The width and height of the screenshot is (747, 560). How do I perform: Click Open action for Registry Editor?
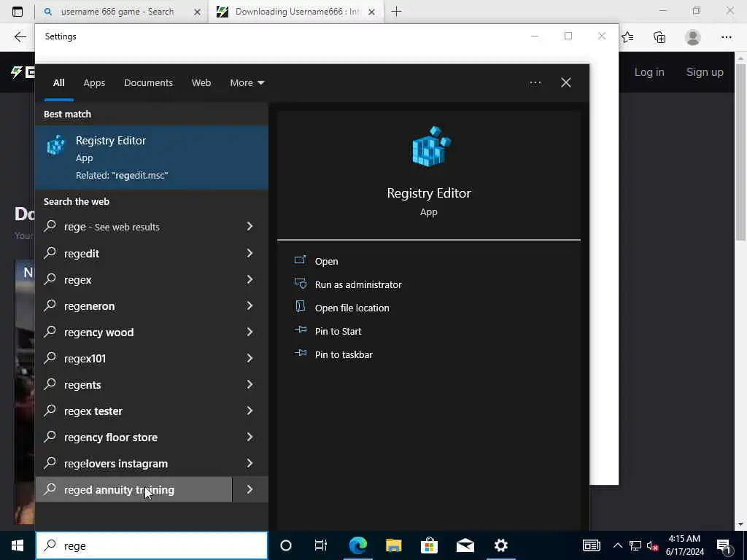[x=326, y=262]
